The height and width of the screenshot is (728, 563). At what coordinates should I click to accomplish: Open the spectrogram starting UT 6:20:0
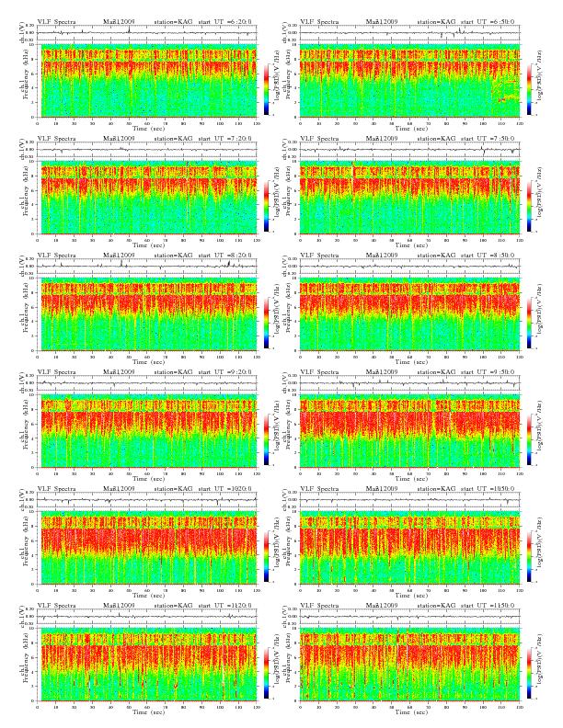pos(147,80)
